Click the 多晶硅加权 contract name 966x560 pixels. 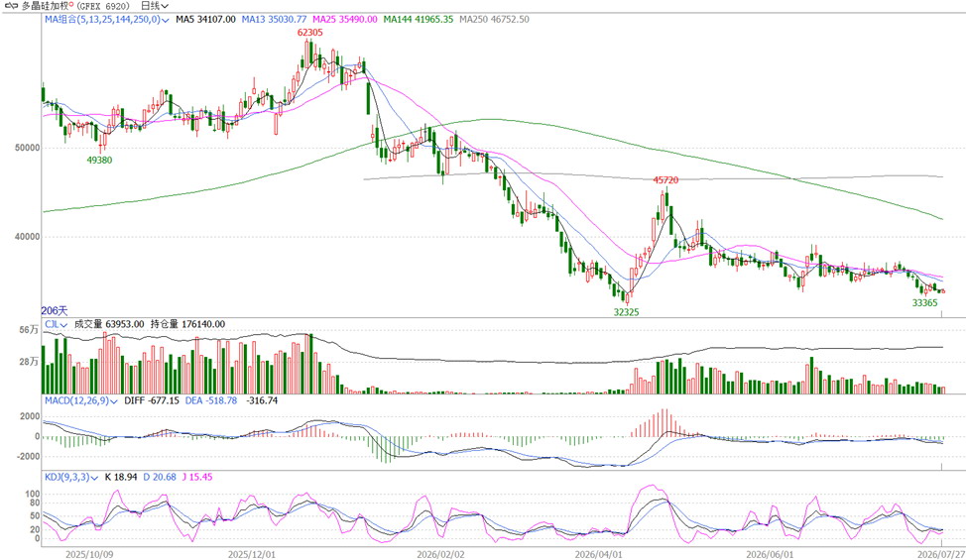coord(45,6)
